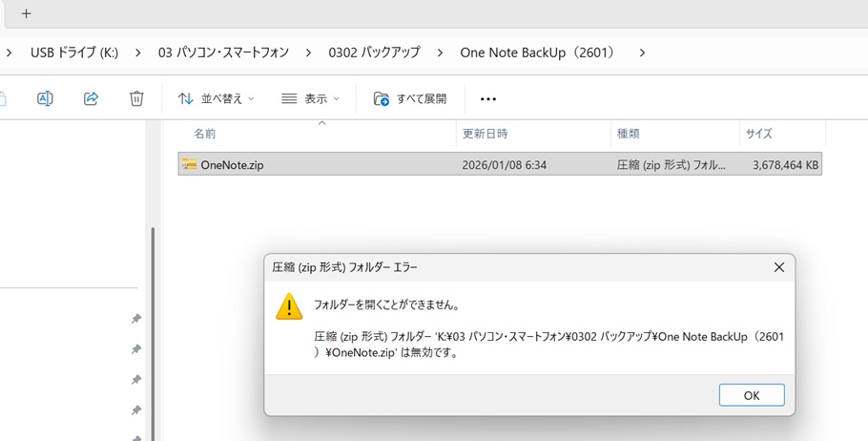Go to 0302 バックアップ breadcrumb folder

click(374, 52)
